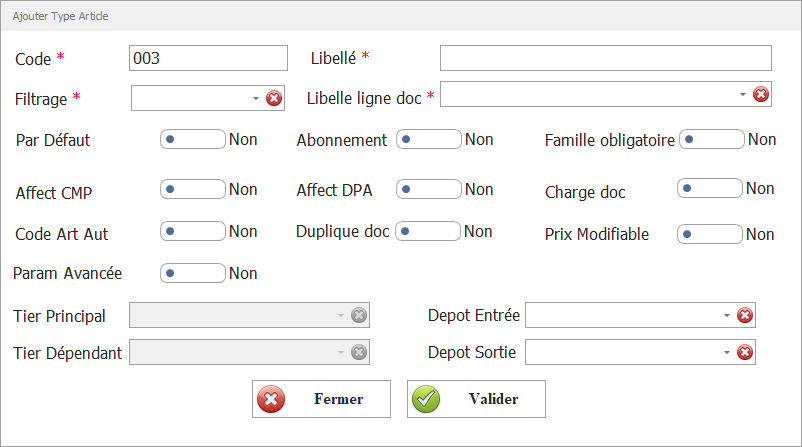
Task: Toggle Famille obligatoire on
Action: pyautogui.click(x=711, y=139)
